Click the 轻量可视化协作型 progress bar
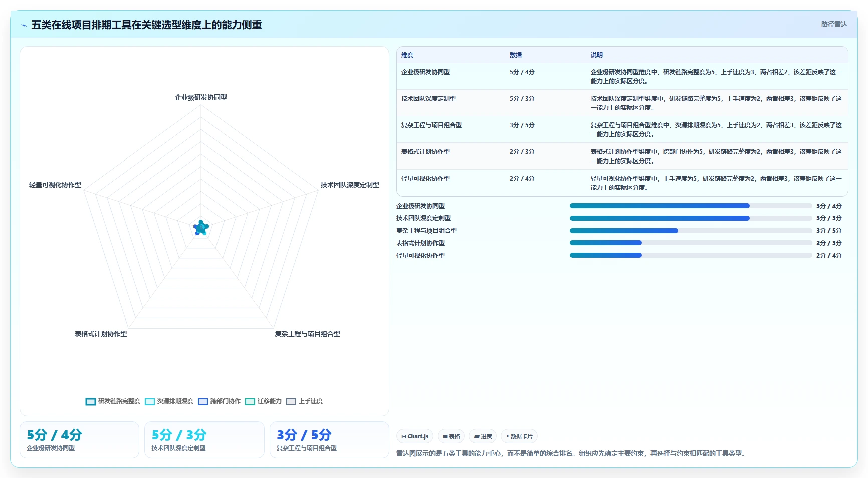The width and height of the screenshot is (868, 478). pos(691,255)
